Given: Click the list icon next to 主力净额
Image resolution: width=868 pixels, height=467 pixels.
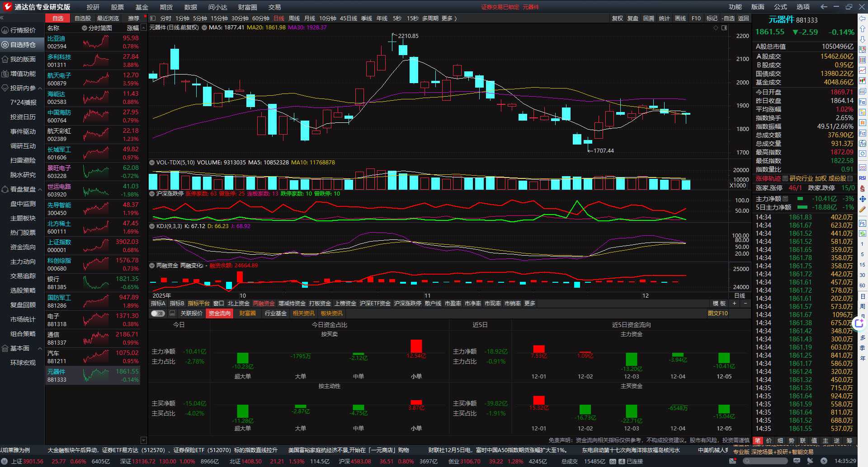Looking at the screenshot, I should [x=785, y=199].
